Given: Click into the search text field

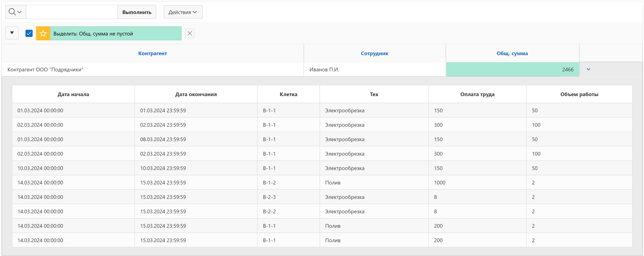Looking at the screenshot, I should pos(72,12).
